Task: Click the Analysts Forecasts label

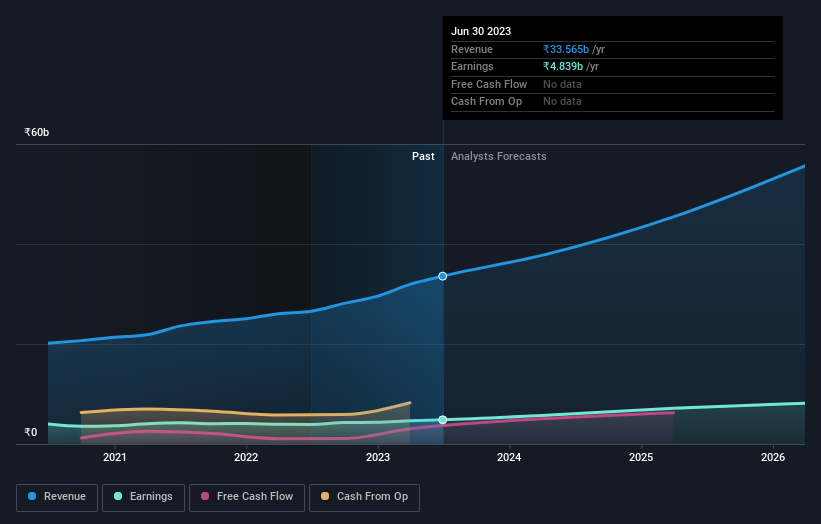Action: pyautogui.click(x=498, y=157)
